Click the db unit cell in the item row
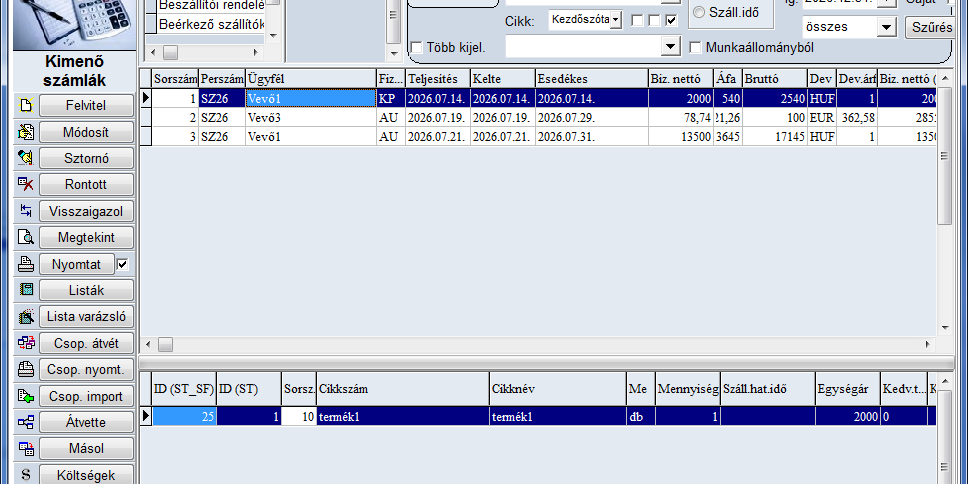This screenshot has width=968, height=484. point(640,417)
